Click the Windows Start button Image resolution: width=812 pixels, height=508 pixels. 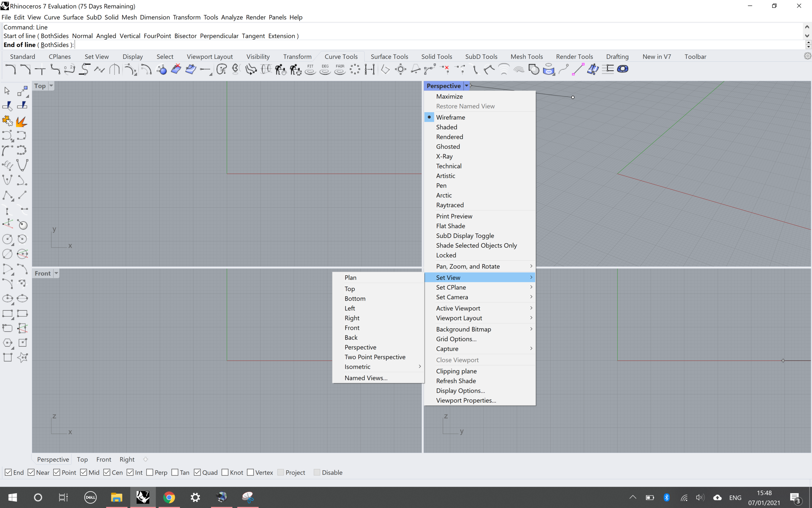(x=12, y=497)
